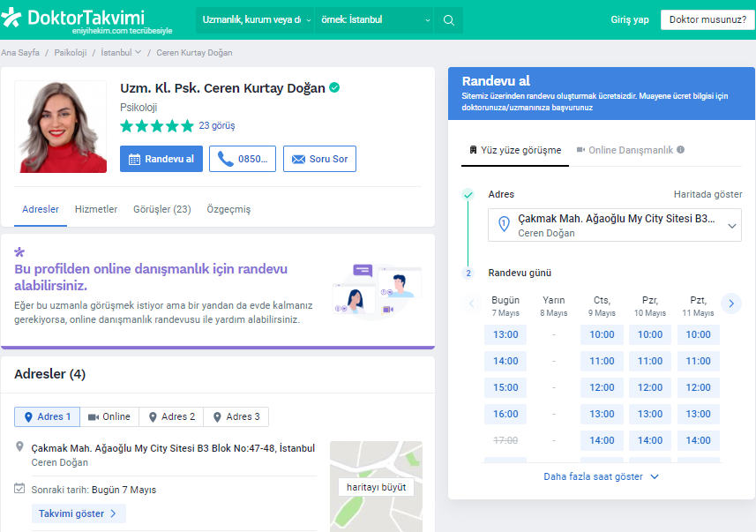Switch to Görüşler (23) tab
756x532 pixels.
point(161,209)
